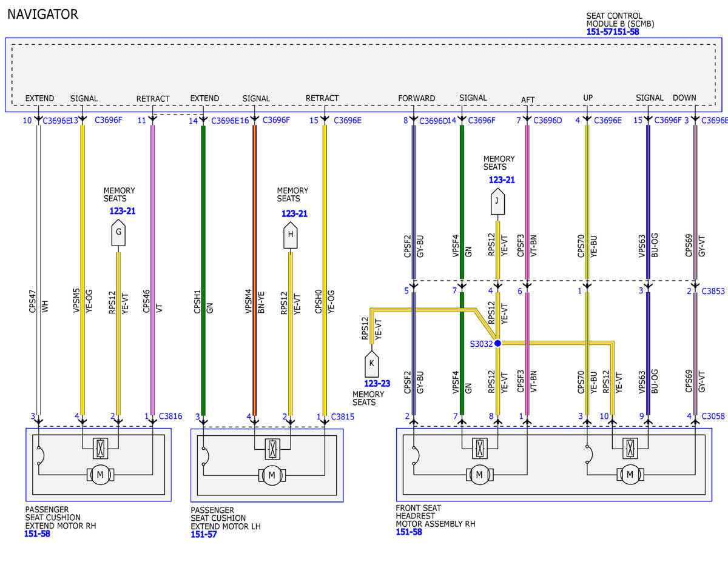Click motor symbol in Seat Cushion Extend Motor RH
728x562 pixels.
coord(99,474)
